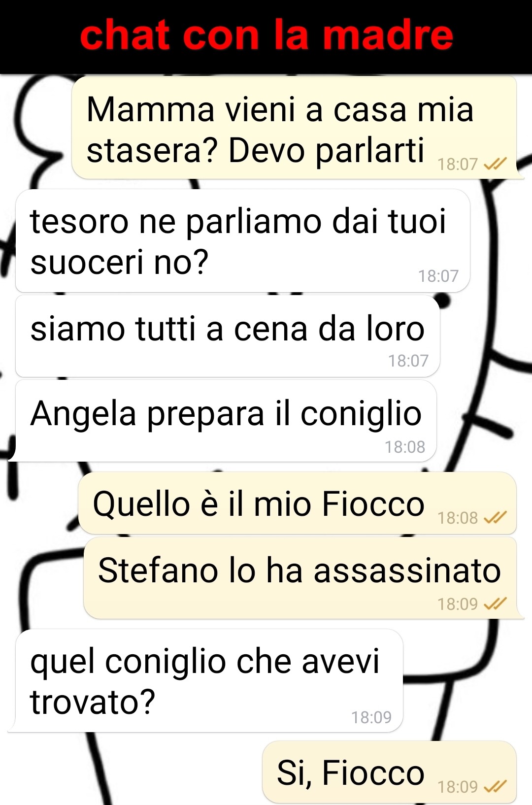Click the double checkmark next to 'Si, Fiocco'
The image size is (532, 805).
tap(495, 786)
